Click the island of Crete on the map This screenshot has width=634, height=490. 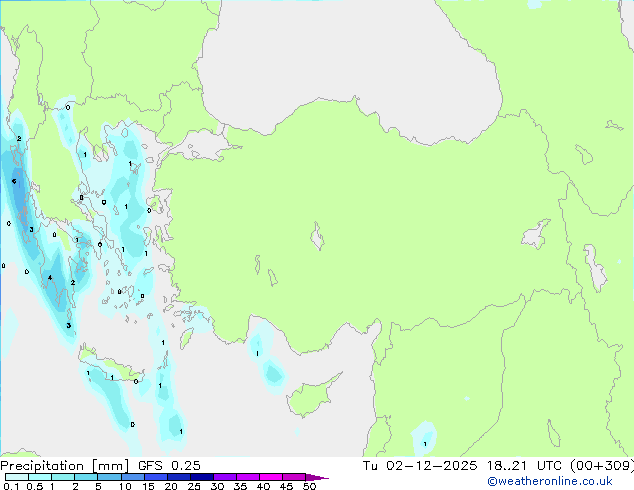110,364
